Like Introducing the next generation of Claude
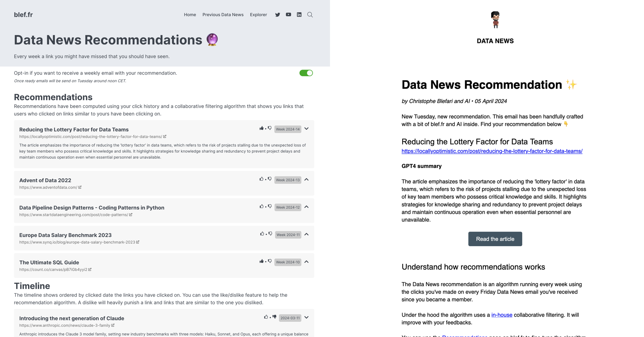 266,317
